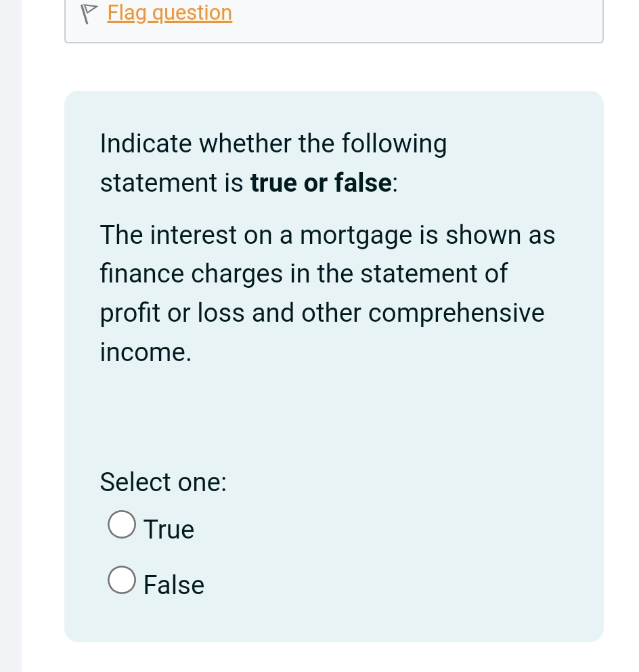Click the False answer label

point(173,585)
